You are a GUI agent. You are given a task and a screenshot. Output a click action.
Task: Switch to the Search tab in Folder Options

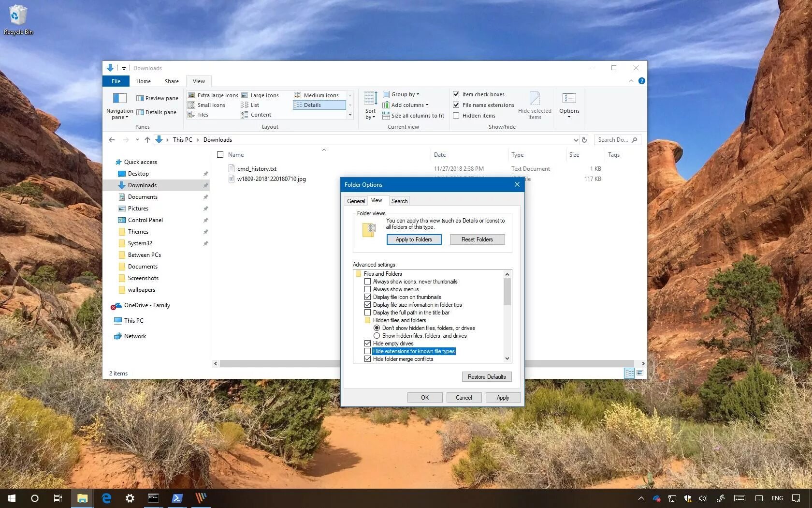coord(399,201)
